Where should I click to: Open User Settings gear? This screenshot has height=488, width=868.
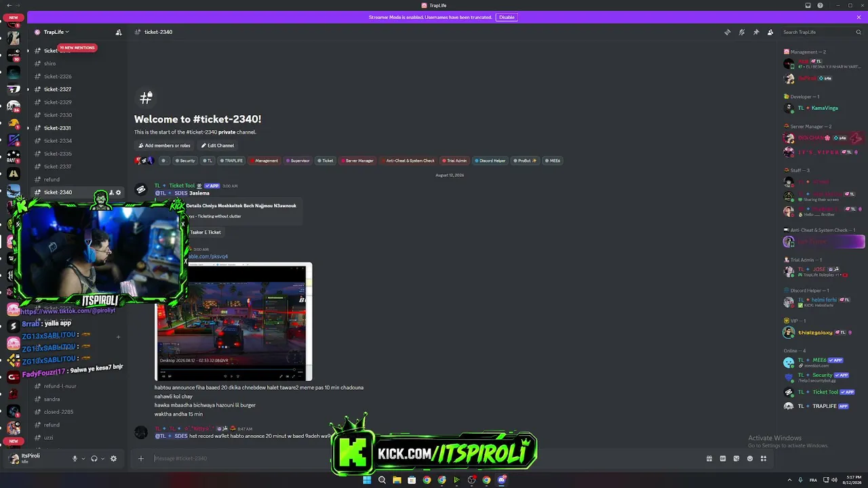coord(113,459)
